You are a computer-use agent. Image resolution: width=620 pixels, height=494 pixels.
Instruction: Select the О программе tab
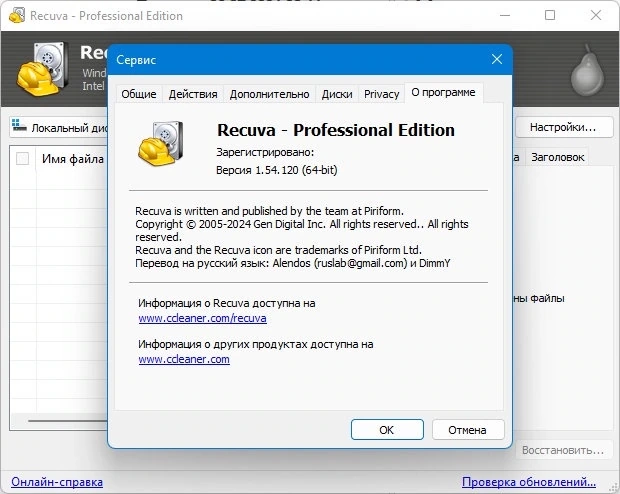pyautogui.click(x=443, y=93)
